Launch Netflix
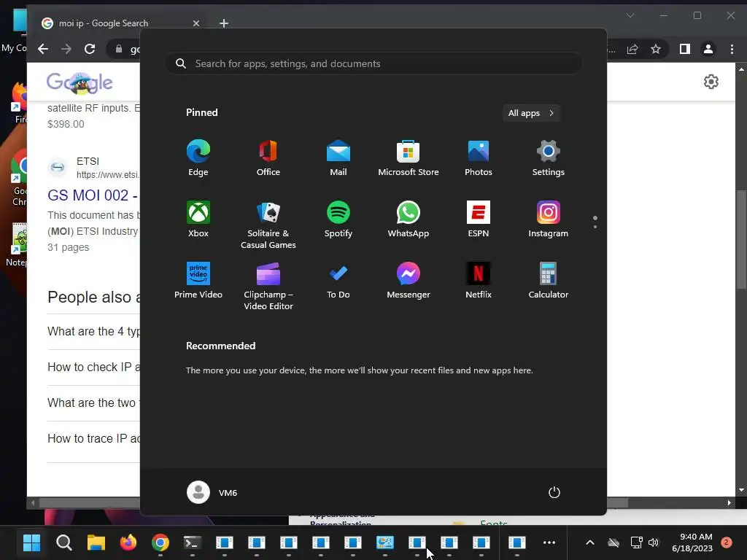This screenshot has height=560, width=747. (x=479, y=281)
